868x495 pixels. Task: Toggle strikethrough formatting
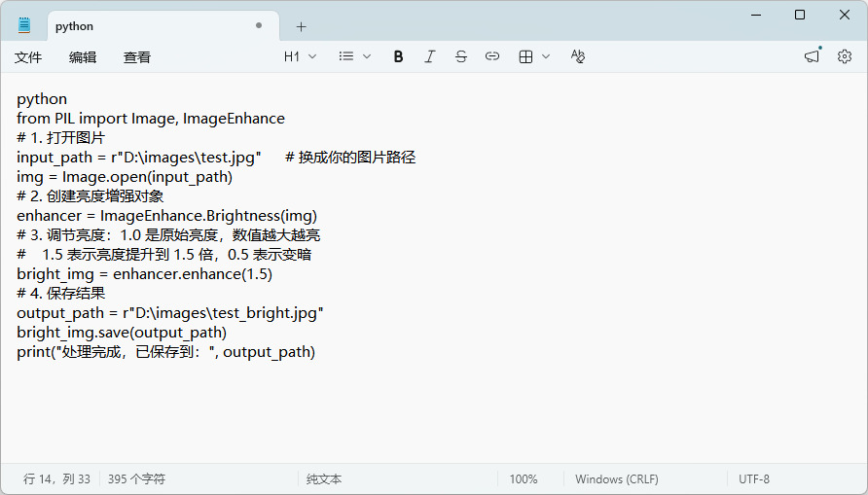tap(460, 56)
